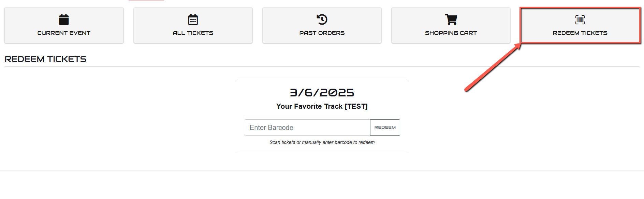This screenshot has height=199, width=644.
Task: Open the CURRENT EVENT tab label
Action: pyautogui.click(x=64, y=33)
